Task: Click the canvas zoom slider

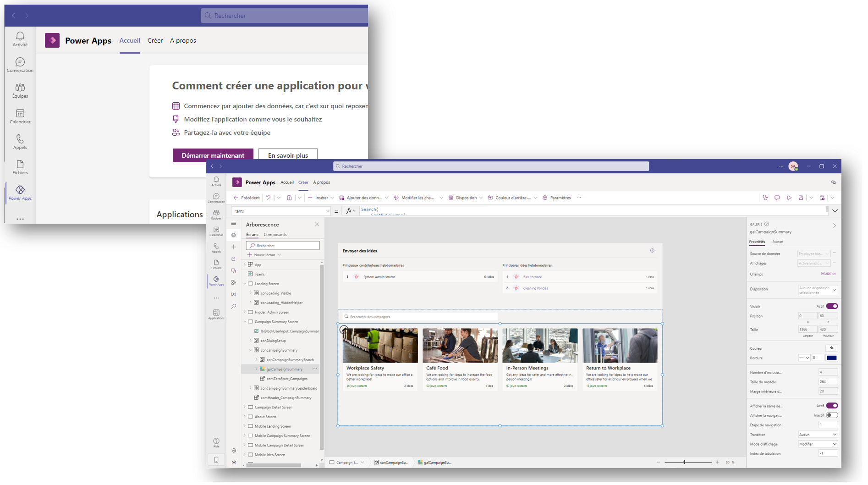Action: coord(688,463)
